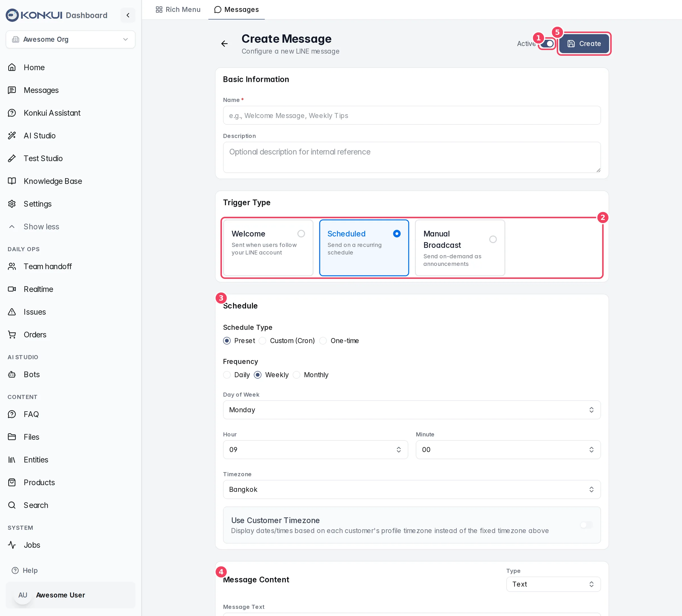Open Home from the sidebar icon
The image size is (682, 616).
click(12, 67)
